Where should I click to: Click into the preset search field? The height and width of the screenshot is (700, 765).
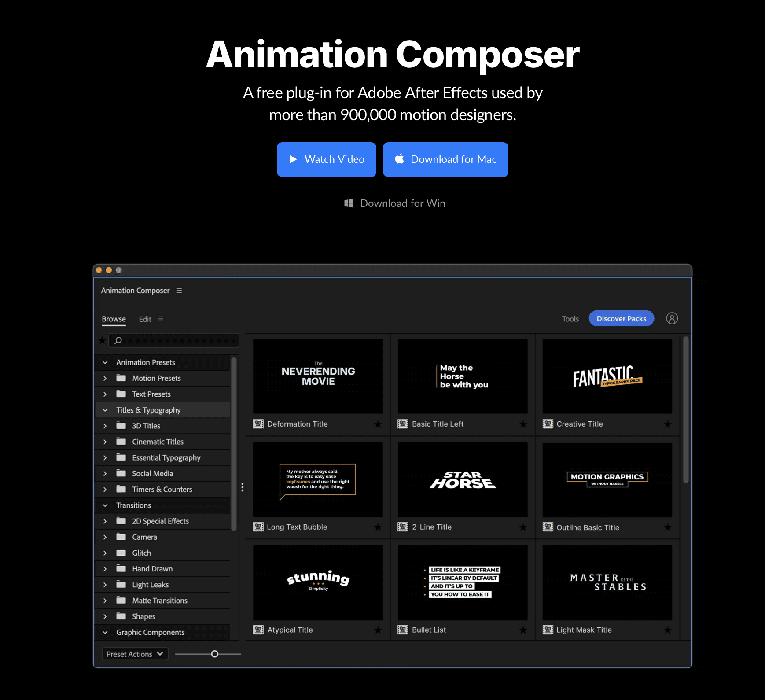click(174, 340)
